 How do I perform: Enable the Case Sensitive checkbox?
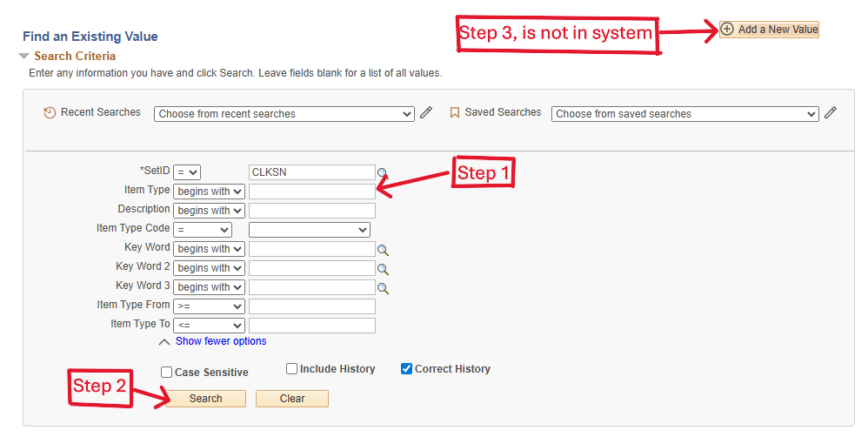click(x=166, y=372)
